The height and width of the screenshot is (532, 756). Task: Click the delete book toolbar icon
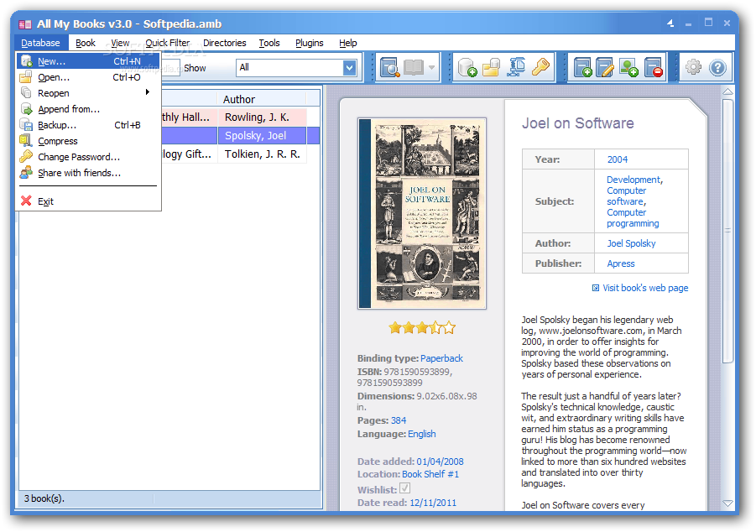point(654,67)
